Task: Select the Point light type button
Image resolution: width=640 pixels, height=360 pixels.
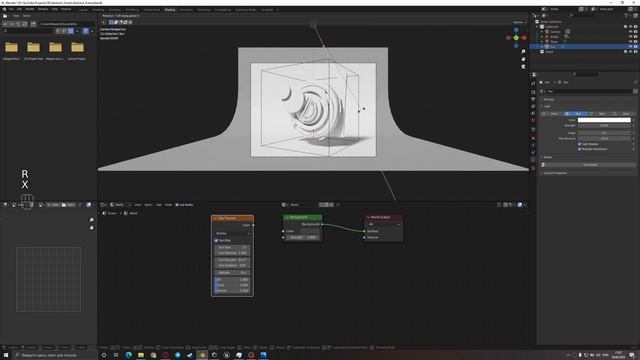Action: click(552, 113)
